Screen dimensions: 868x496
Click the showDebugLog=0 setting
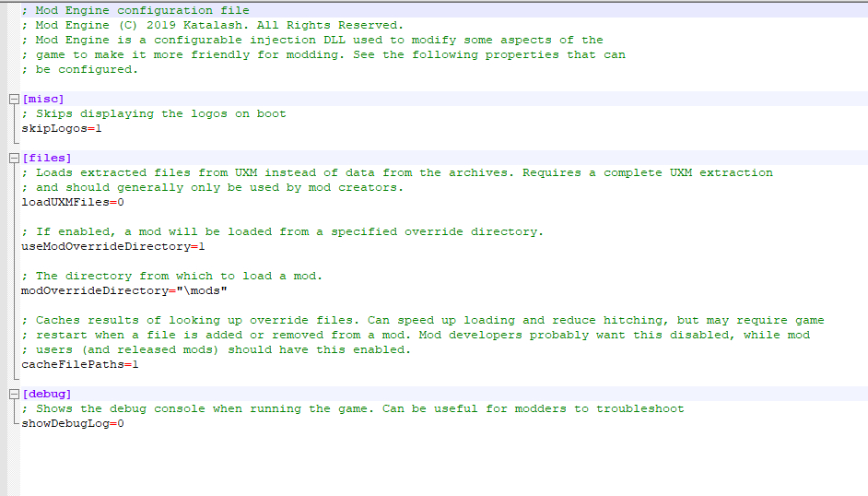[x=72, y=424]
